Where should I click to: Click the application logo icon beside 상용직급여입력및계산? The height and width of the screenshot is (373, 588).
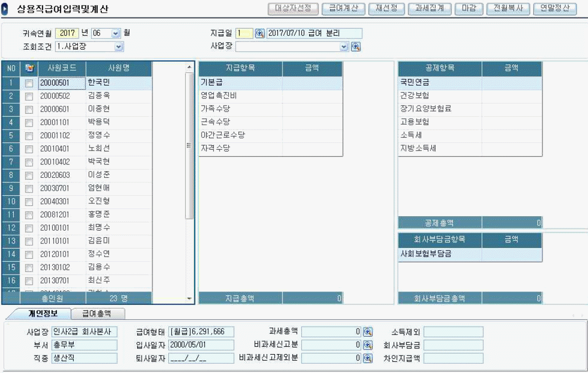coord(6,9)
